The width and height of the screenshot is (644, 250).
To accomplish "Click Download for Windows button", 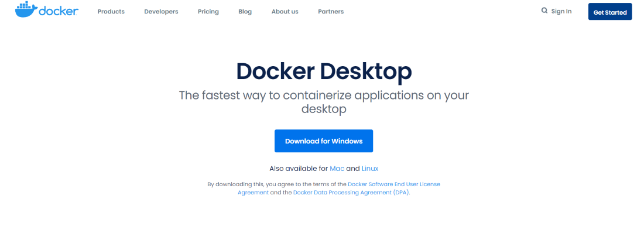I will [324, 141].
